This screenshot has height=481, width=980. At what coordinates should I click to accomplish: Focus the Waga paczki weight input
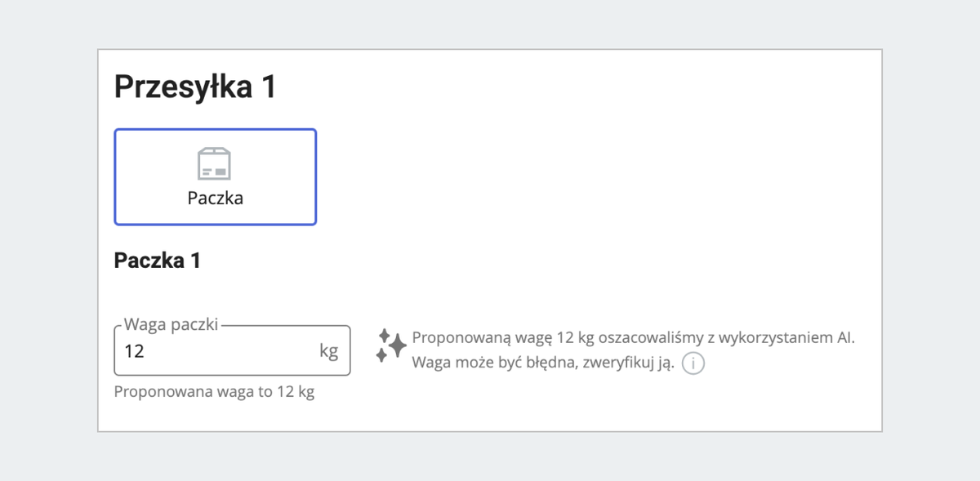coord(233,350)
